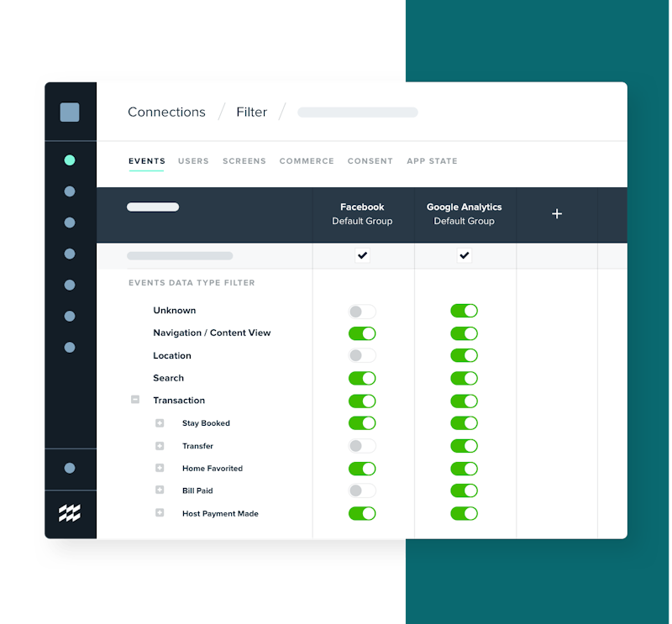
Task: Click the Events Data Type Filter heading
Action: click(192, 283)
